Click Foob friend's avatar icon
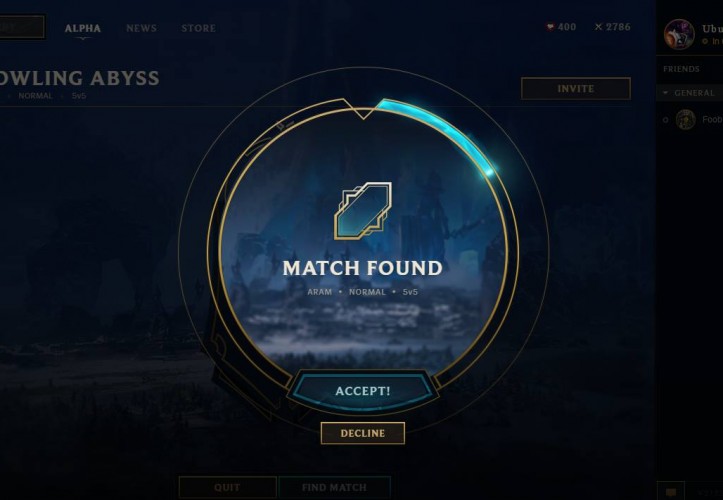This screenshot has width=723, height=500. click(x=686, y=120)
